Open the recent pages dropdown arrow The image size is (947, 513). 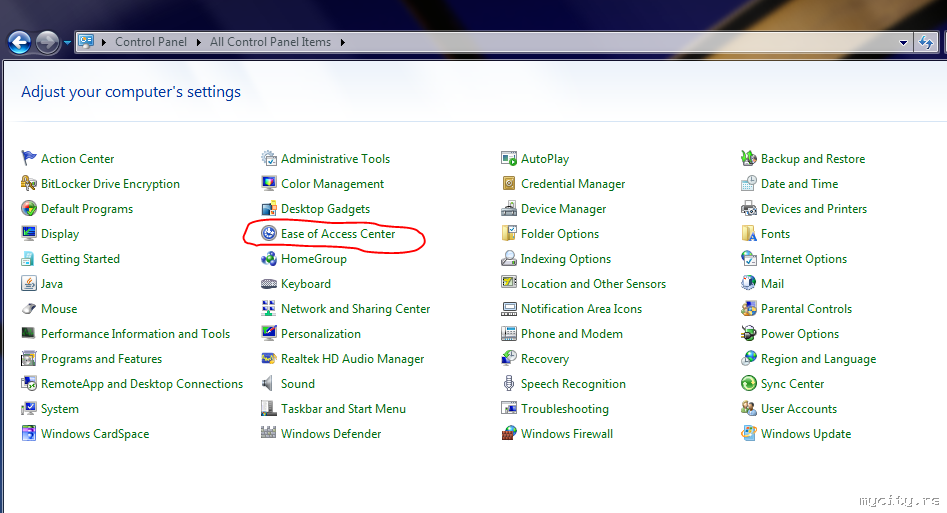coord(67,43)
